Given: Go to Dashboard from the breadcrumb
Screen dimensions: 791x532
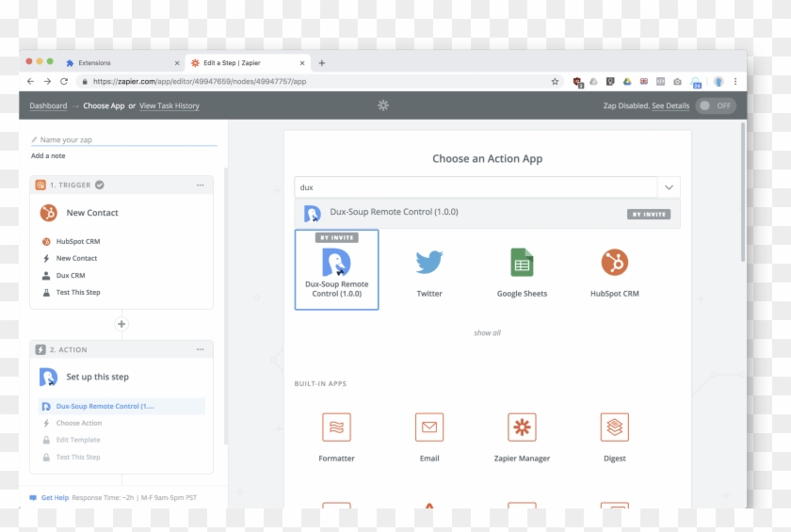Looking at the screenshot, I should (x=48, y=106).
